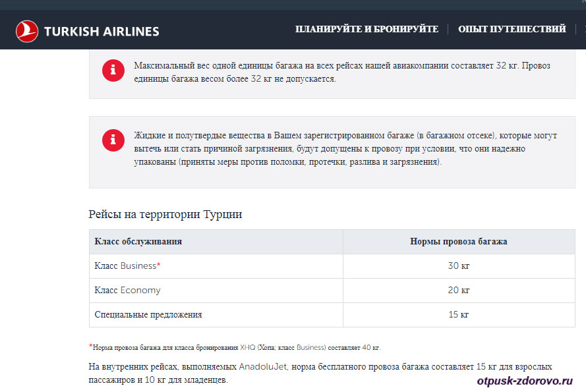Click the Business class name in the table
The height and width of the screenshot is (392, 586).
point(138,266)
